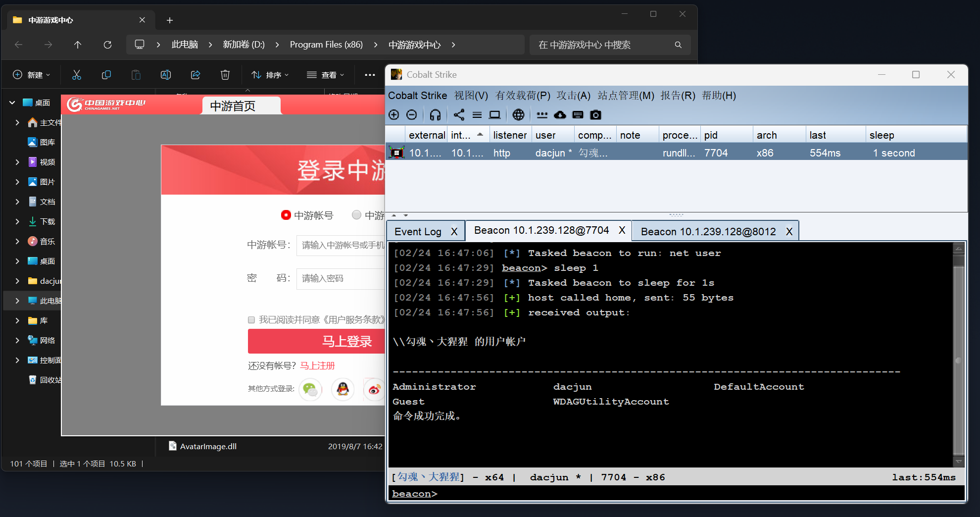
Task: Expand the 视频 tree item
Action: pos(17,162)
